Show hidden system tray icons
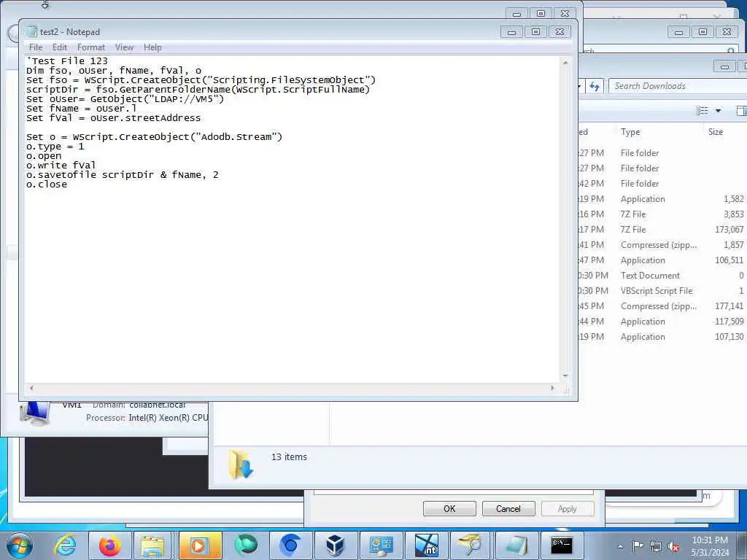This screenshot has width=747, height=560. 620,546
